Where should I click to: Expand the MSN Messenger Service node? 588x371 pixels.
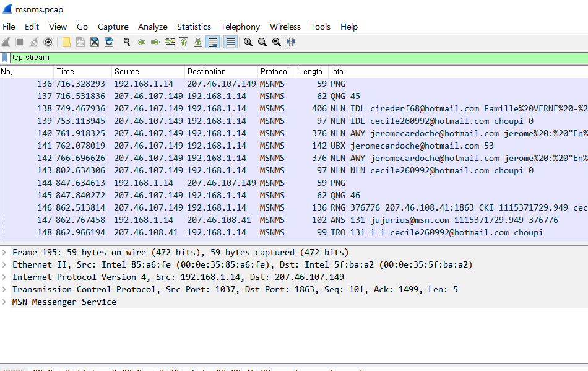4,302
